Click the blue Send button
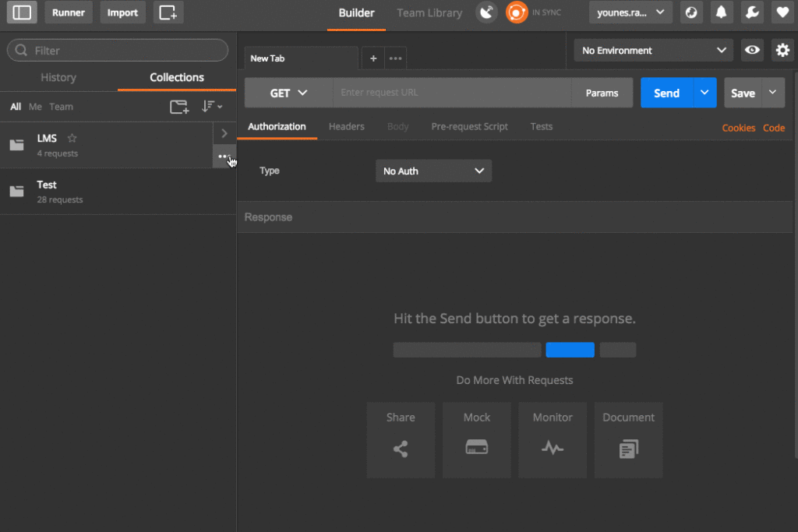The width and height of the screenshot is (798, 532). click(x=667, y=93)
